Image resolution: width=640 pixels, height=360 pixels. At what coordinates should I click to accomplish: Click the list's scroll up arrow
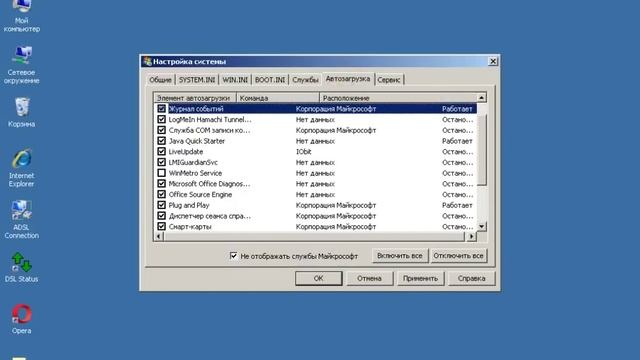point(482,98)
